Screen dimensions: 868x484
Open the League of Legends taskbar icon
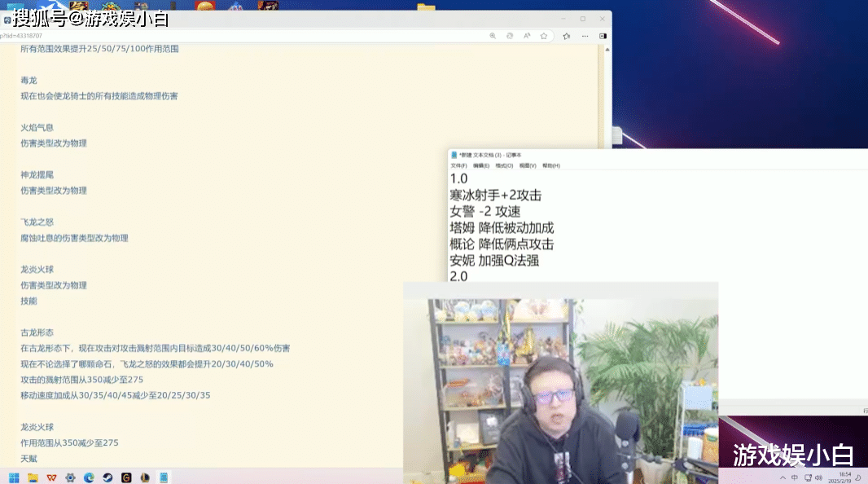click(145, 477)
